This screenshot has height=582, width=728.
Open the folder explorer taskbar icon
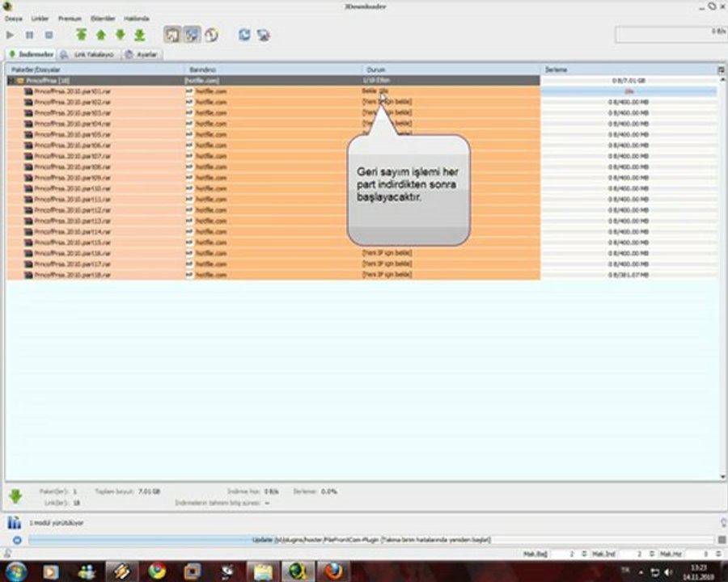(262, 571)
